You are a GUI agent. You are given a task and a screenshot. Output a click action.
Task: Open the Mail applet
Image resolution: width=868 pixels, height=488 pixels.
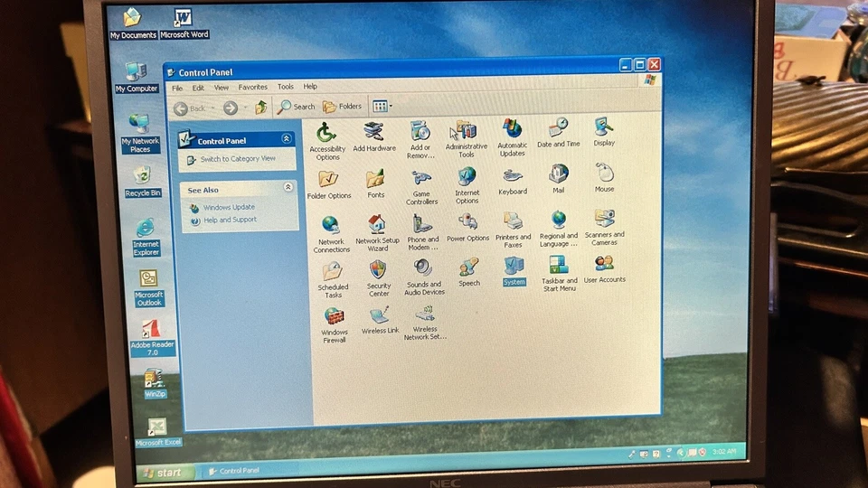point(558,178)
